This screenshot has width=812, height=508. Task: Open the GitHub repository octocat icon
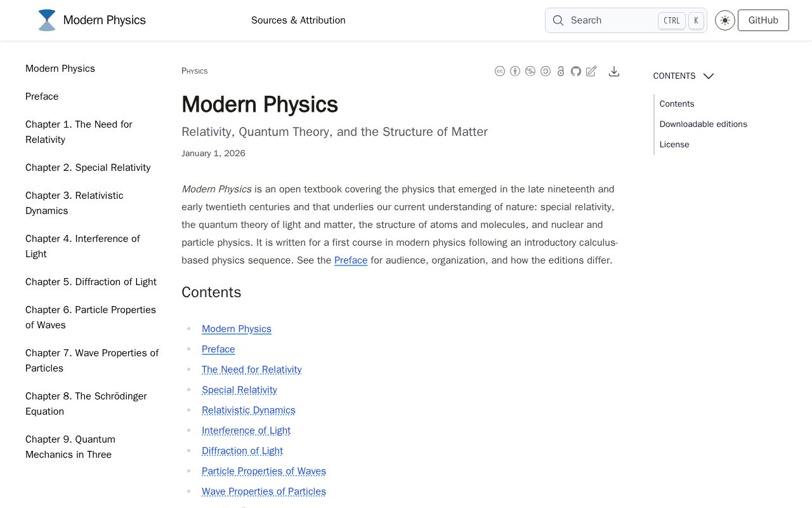point(576,71)
